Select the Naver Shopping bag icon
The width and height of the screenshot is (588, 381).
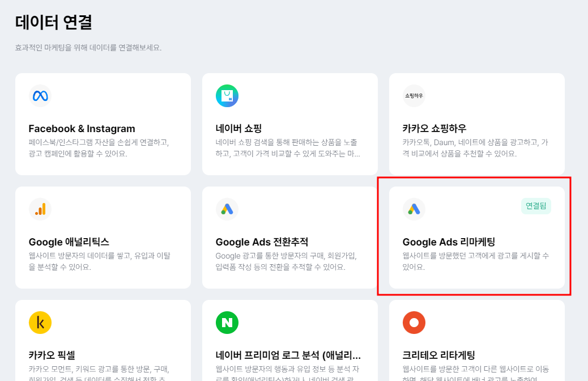[227, 95]
